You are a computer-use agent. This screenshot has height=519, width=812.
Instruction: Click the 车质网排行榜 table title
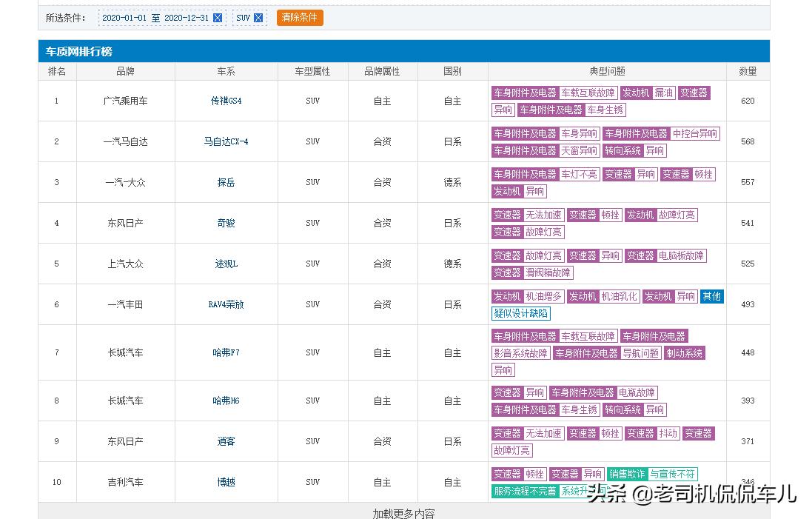pyautogui.click(x=78, y=51)
